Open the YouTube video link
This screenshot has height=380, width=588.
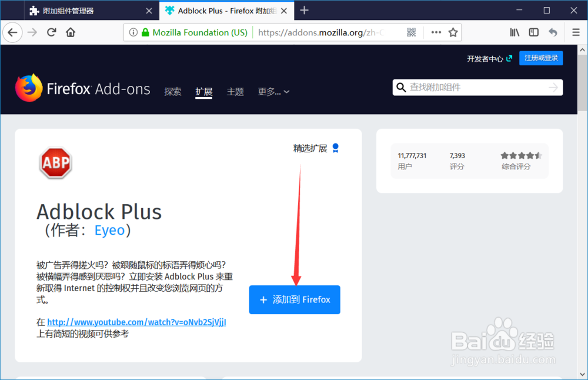click(x=136, y=322)
